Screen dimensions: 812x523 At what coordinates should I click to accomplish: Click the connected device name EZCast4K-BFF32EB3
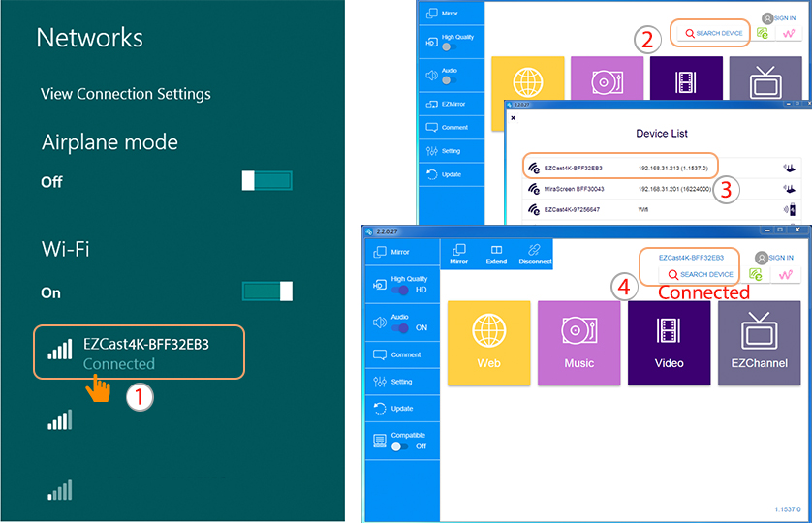(691, 258)
